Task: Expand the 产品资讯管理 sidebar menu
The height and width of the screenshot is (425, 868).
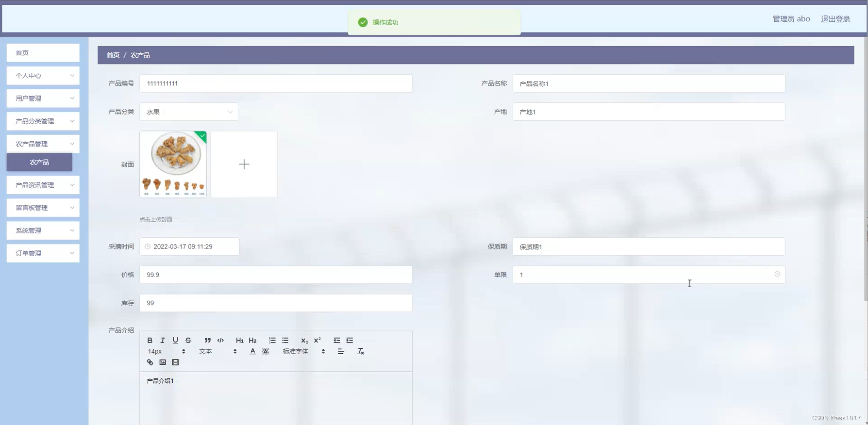Action: click(43, 185)
